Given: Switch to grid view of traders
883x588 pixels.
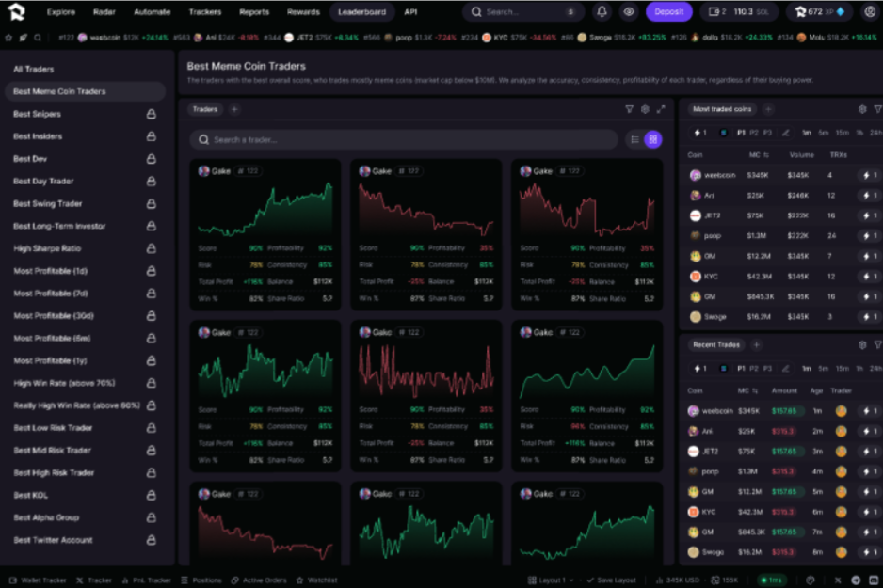Looking at the screenshot, I should point(653,139).
